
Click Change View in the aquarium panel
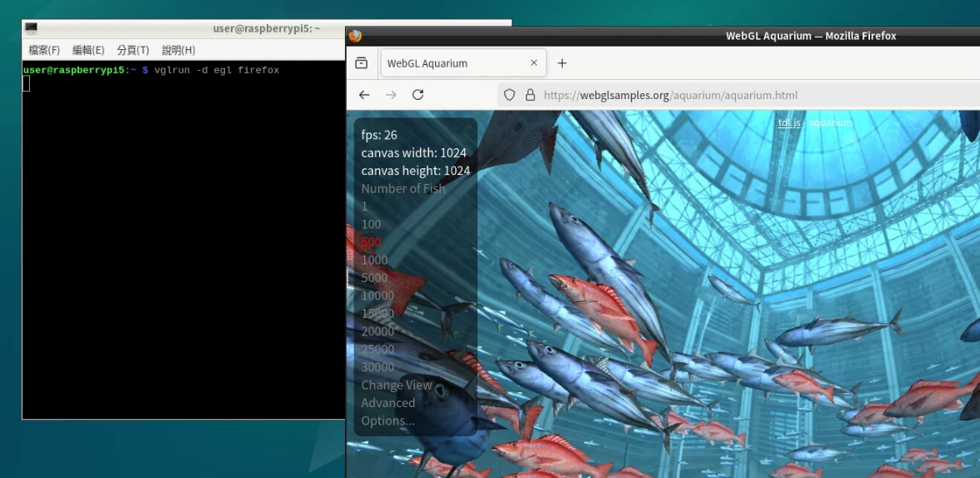(397, 385)
